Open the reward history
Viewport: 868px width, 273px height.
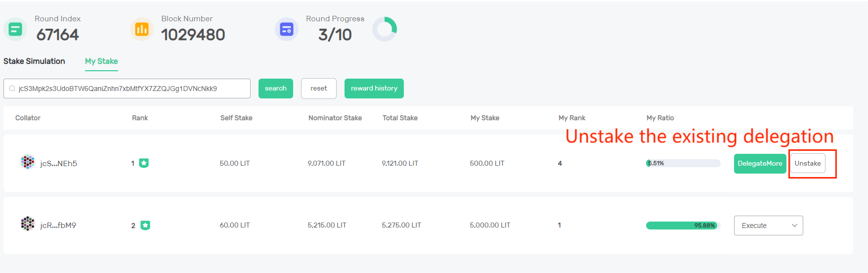coord(374,89)
